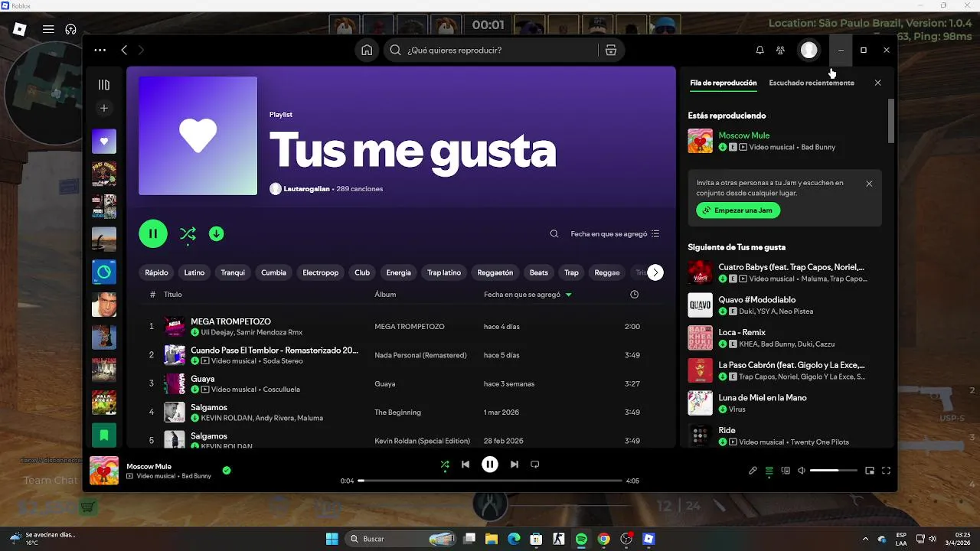This screenshot has width=980, height=551.
Task: Toggle playlist download arrow
Action: pos(217,233)
